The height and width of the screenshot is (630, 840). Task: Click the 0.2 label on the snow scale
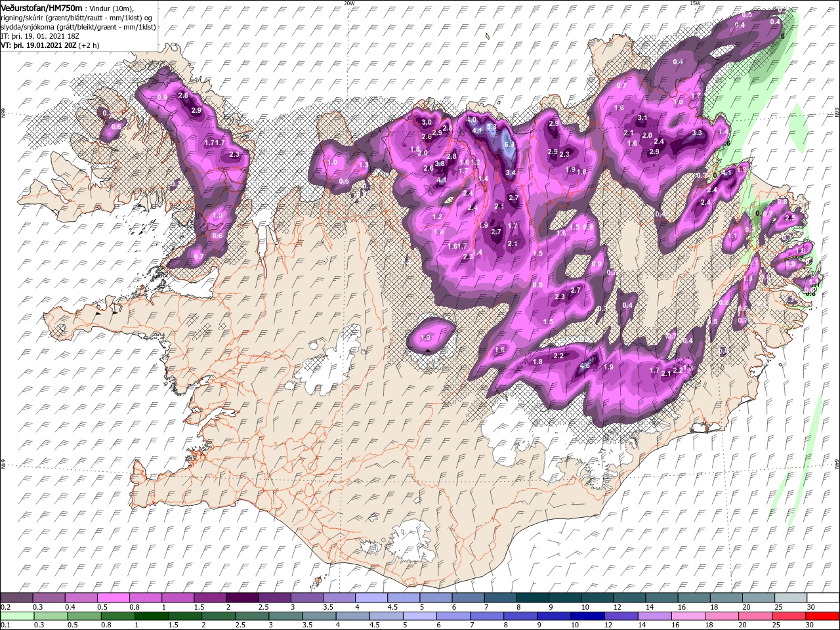pos(5,607)
